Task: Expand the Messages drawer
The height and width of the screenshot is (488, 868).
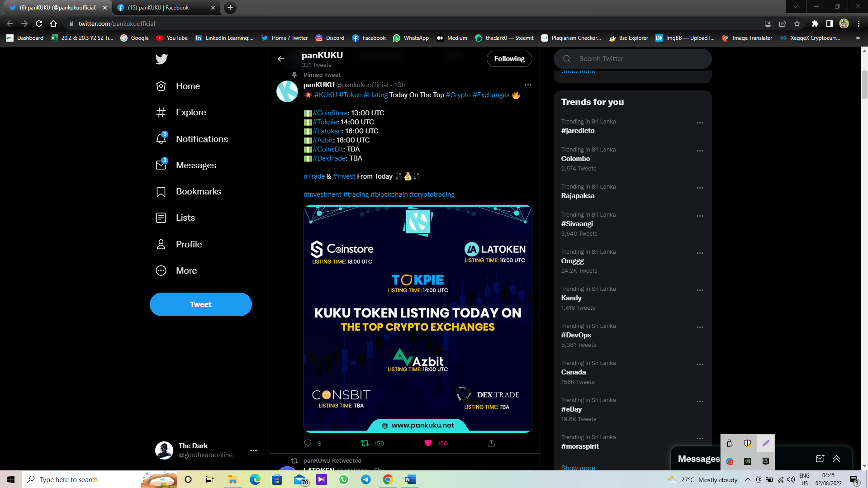Action: point(836,459)
